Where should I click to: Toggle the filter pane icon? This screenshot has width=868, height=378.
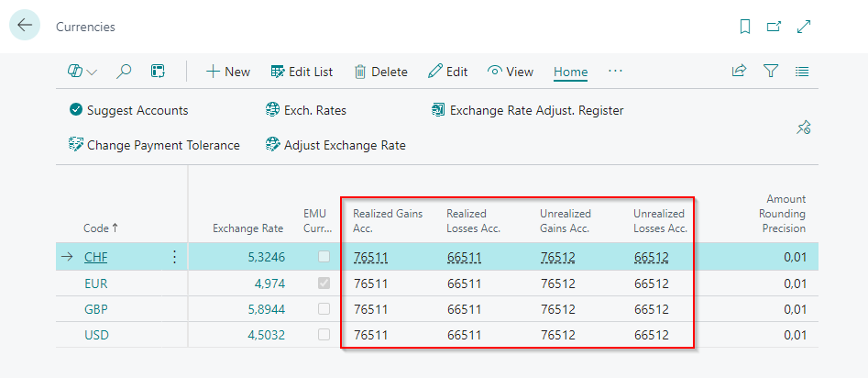click(771, 72)
